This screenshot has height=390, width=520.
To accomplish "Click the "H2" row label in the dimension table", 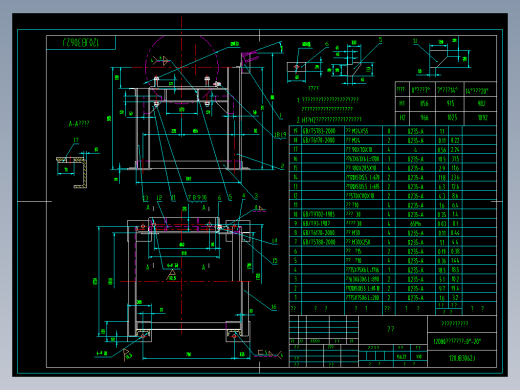I will click(402, 118).
